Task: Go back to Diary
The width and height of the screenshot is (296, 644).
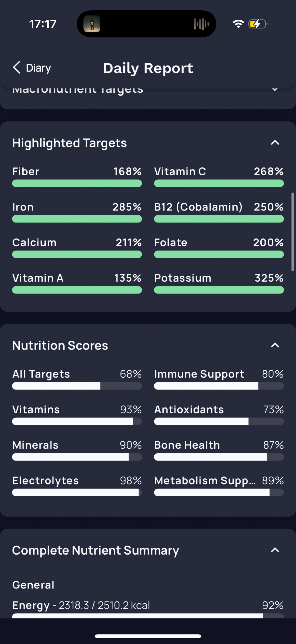Action: click(x=32, y=68)
